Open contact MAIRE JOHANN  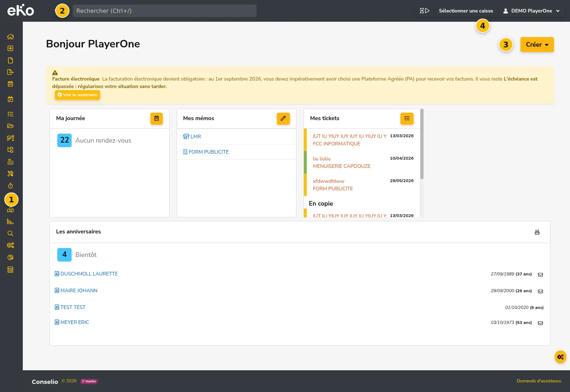point(76,290)
